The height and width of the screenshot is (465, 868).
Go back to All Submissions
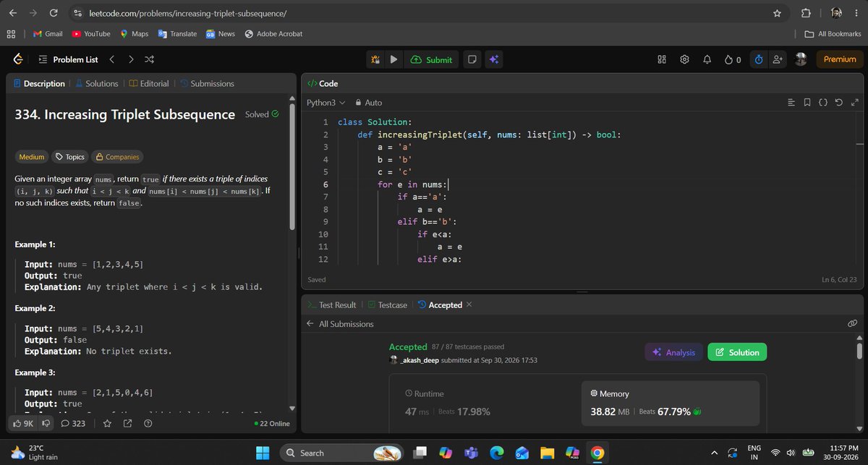[340, 324]
